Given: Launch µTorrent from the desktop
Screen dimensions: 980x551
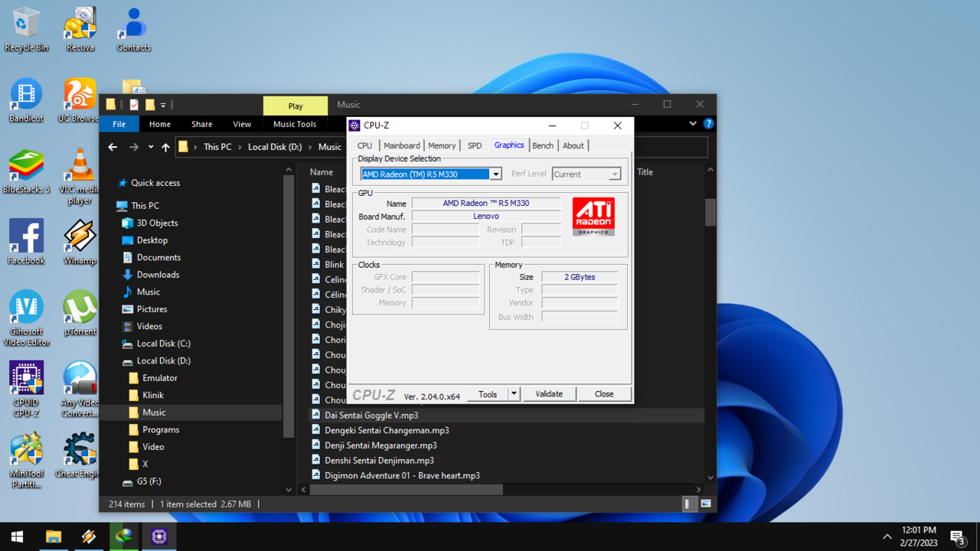Looking at the screenshot, I should click(x=80, y=314).
